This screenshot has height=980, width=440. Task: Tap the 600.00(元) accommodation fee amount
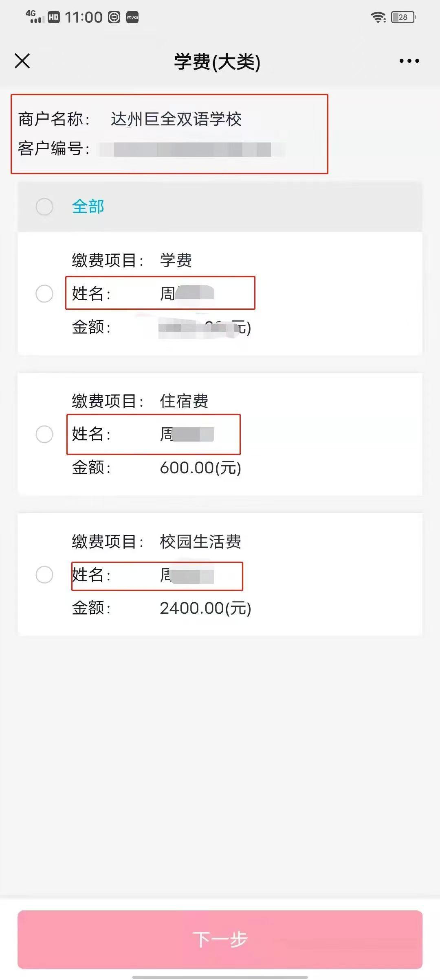200,468
